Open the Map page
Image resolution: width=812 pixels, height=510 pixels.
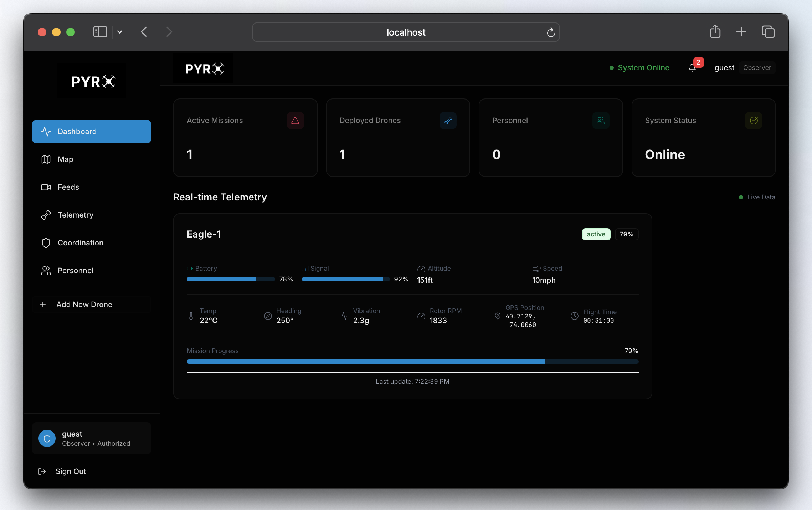point(65,159)
